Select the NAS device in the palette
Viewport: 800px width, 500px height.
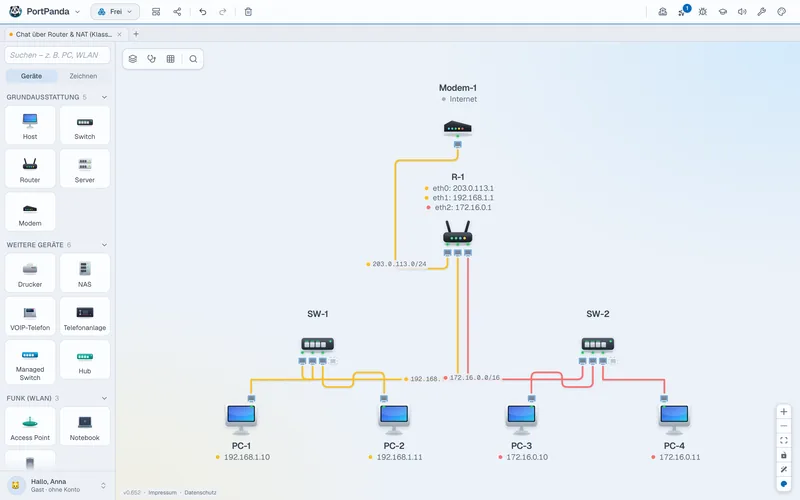(x=85, y=273)
